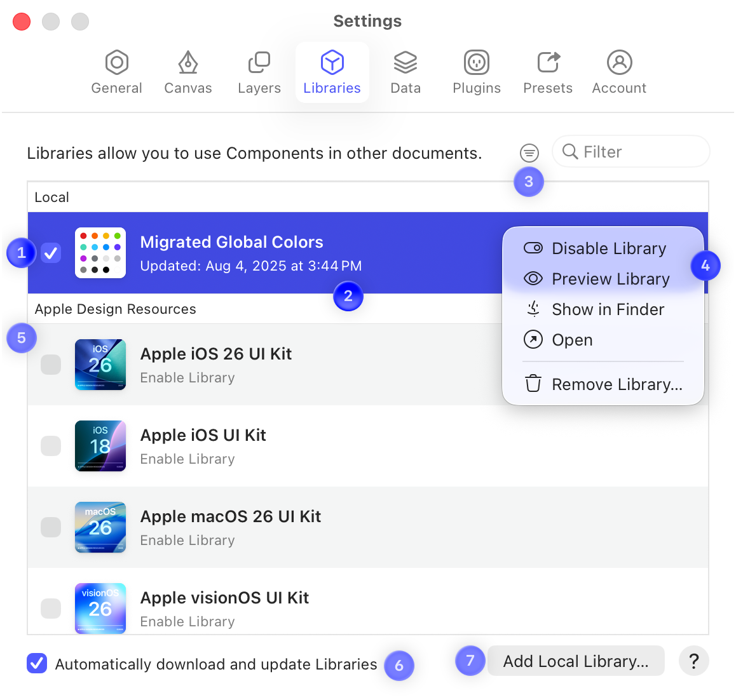Click the Add Local Library… button

point(576,661)
